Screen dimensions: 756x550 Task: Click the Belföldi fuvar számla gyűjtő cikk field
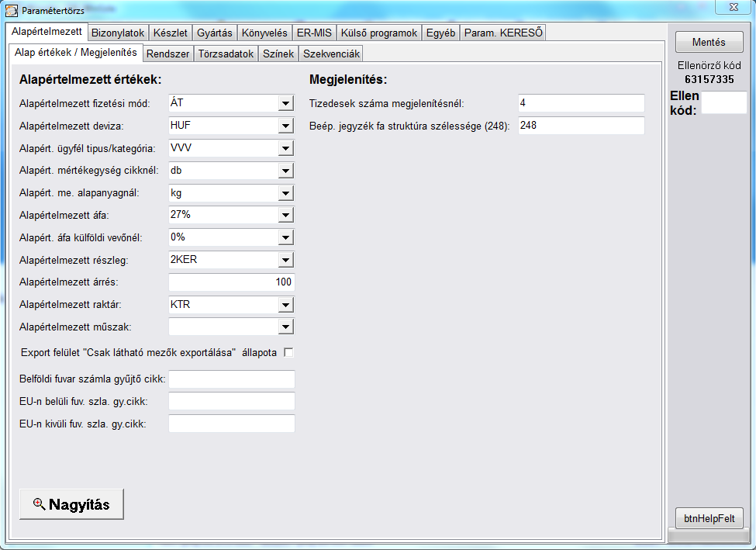(231, 379)
